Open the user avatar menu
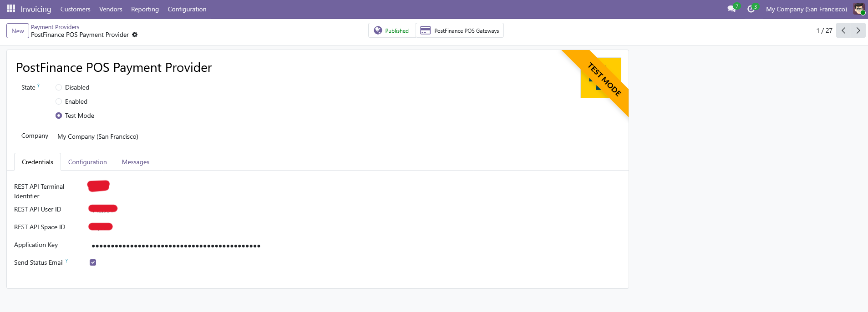Screen dimensions: 868x312 [859, 9]
